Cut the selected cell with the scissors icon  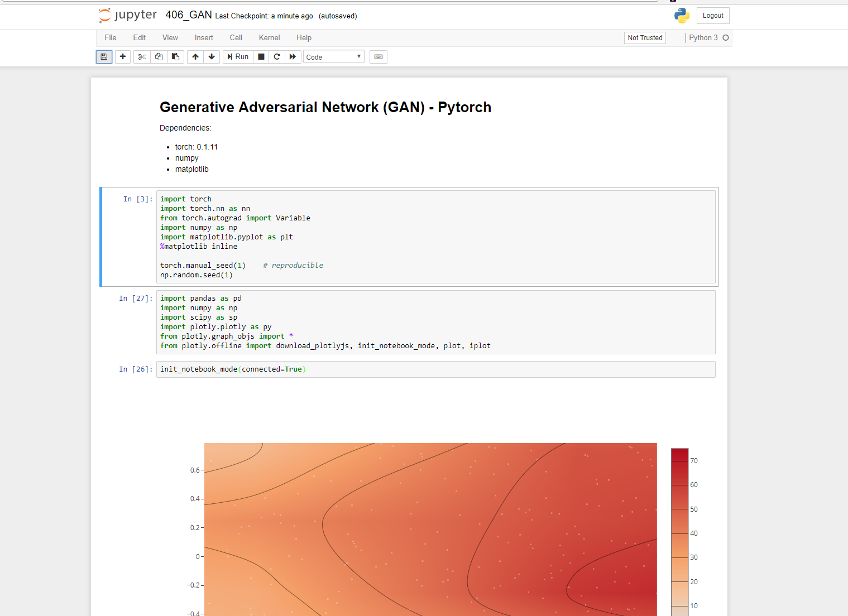141,56
